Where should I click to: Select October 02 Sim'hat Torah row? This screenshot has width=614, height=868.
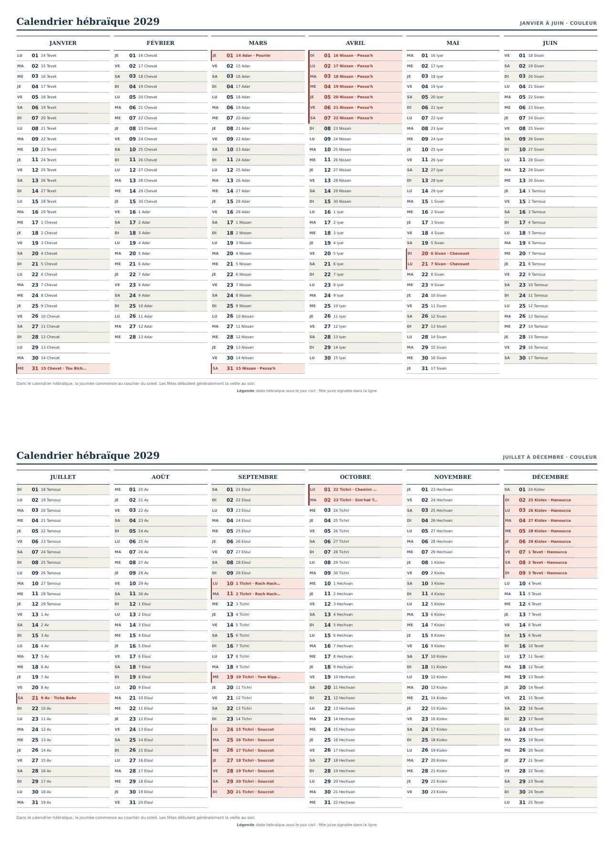point(355,500)
